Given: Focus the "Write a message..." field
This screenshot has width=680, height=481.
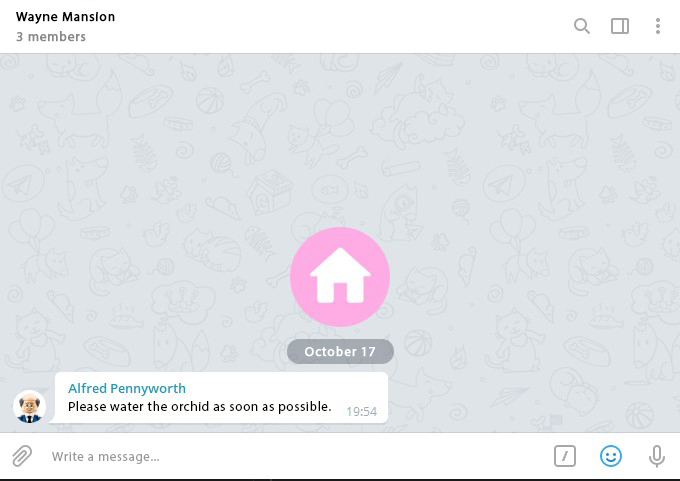Looking at the screenshot, I should tap(295, 456).
